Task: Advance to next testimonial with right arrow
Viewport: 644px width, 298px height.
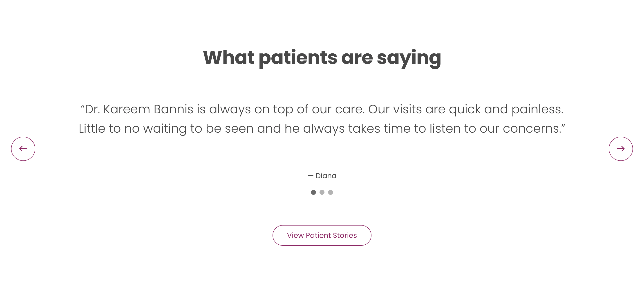Action: pyautogui.click(x=620, y=149)
